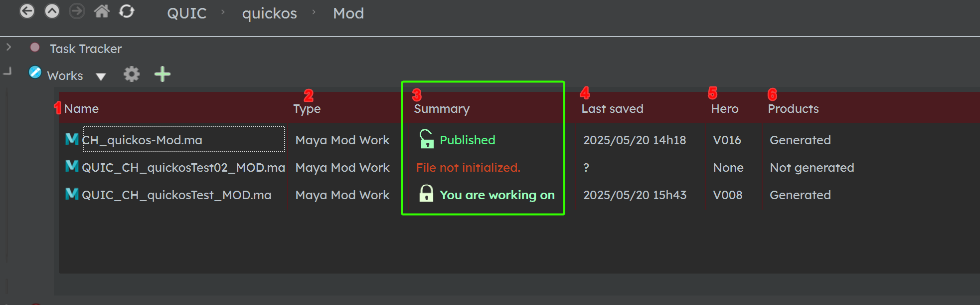Go to home with the house icon
980x305 pixels.
click(102, 11)
